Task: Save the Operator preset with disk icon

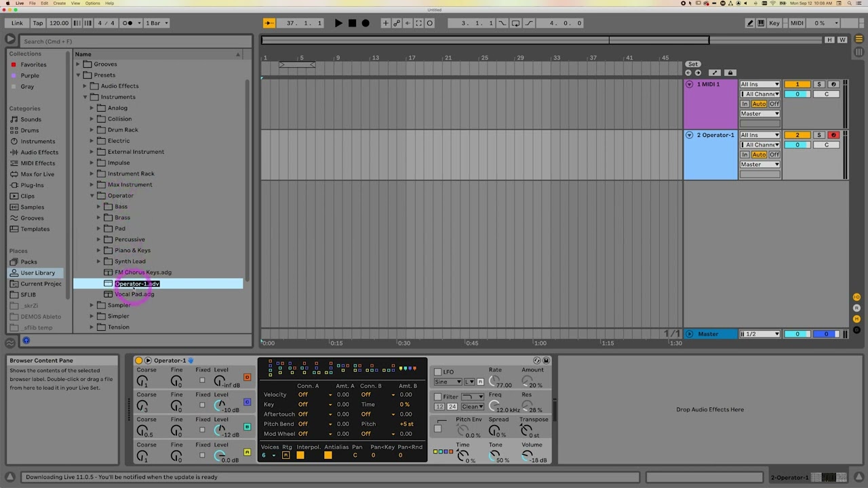Action: [546, 361]
